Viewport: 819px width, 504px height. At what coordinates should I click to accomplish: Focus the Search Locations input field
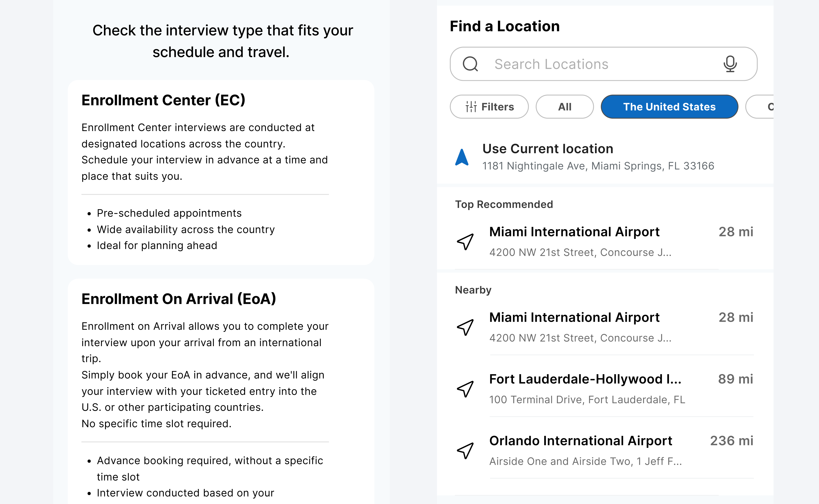tap(604, 64)
